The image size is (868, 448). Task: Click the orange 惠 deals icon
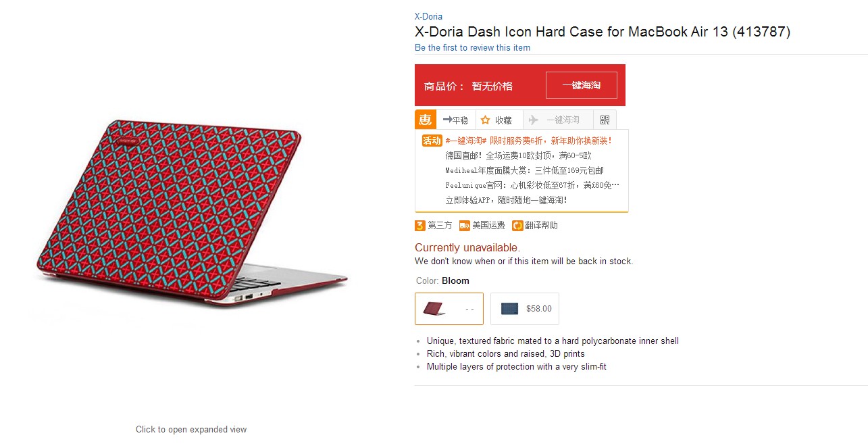tap(426, 120)
